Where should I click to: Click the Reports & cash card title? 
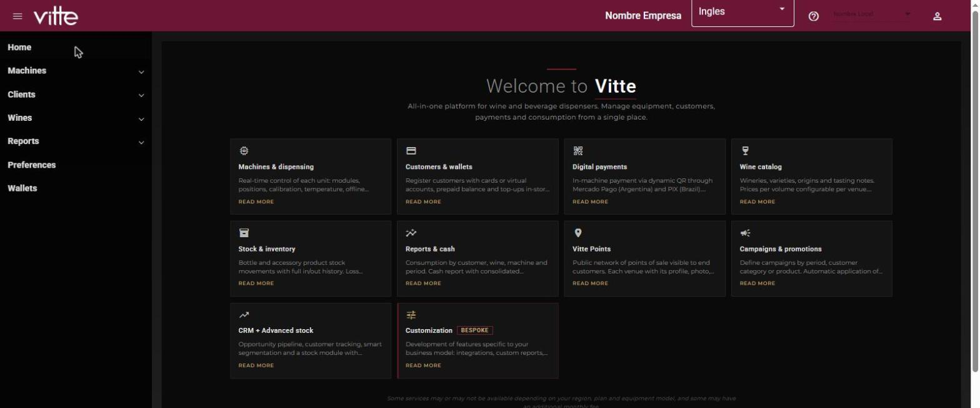coord(430,249)
